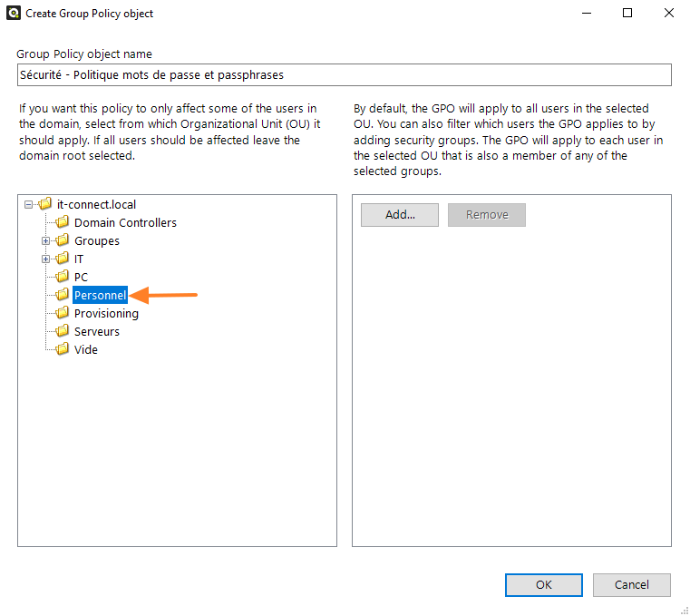Click the Domain Controllers folder icon
690x616 pixels.
pyautogui.click(x=63, y=222)
